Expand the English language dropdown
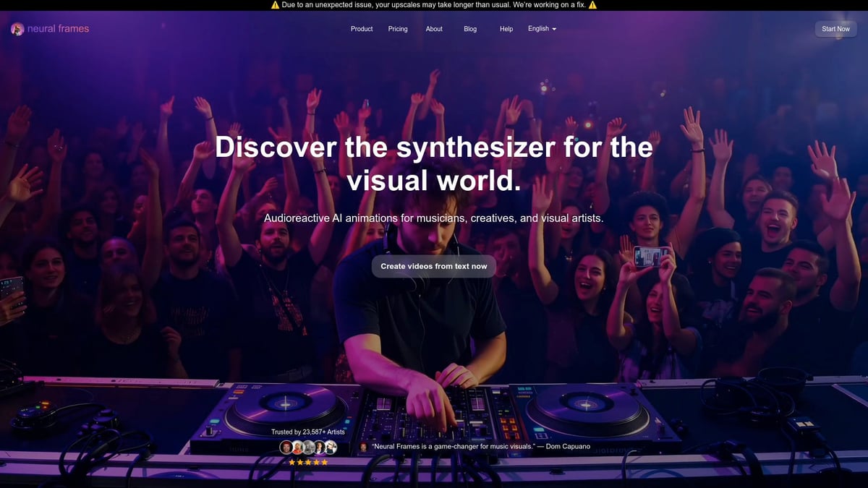The image size is (868, 488). pyautogui.click(x=539, y=29)
